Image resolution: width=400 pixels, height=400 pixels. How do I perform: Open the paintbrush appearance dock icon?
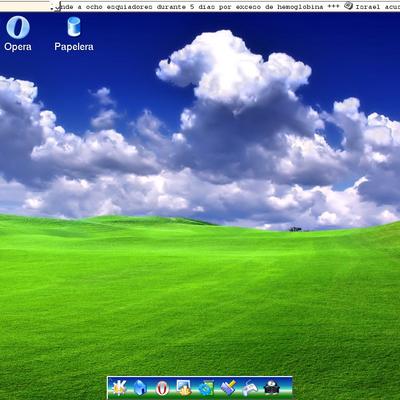229,387
